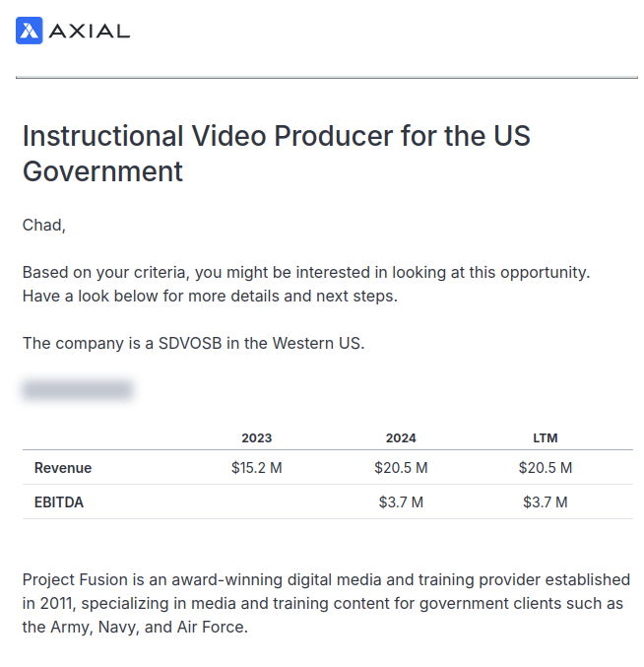Screen dimensions: 644x667
Task: Click the horizontal divider below the logo
Action: click(x=326, y=78)
